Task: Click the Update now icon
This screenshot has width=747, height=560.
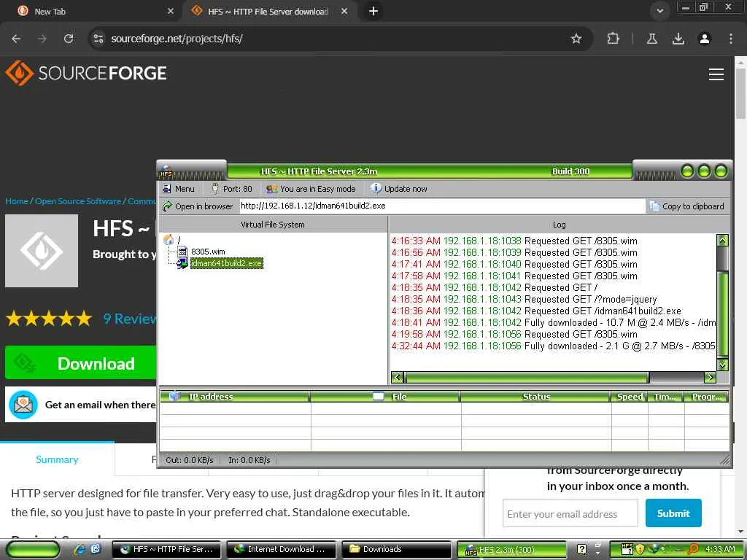Action: point(376,188)
